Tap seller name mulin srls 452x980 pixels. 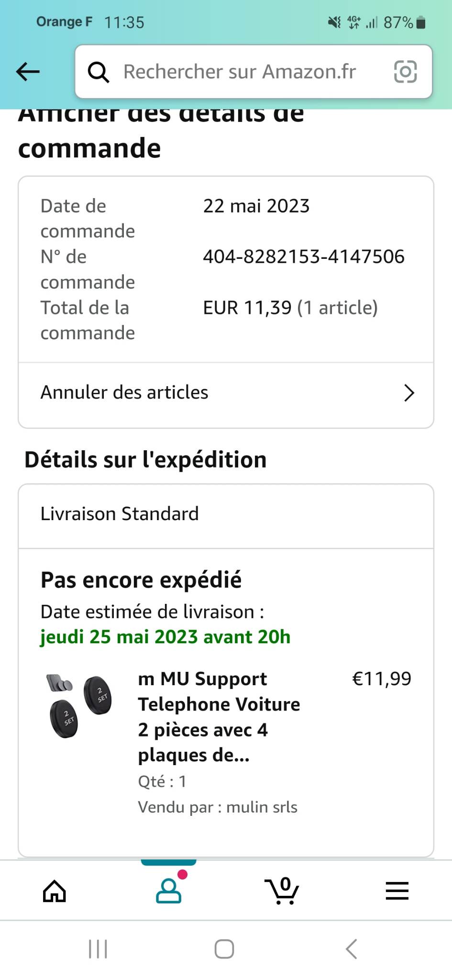coord(262,807)
